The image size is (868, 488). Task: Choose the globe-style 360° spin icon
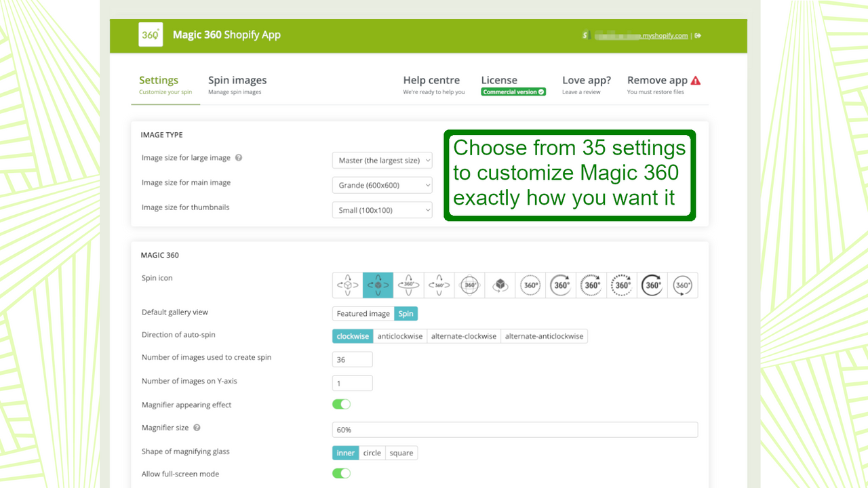pos(470,285)
